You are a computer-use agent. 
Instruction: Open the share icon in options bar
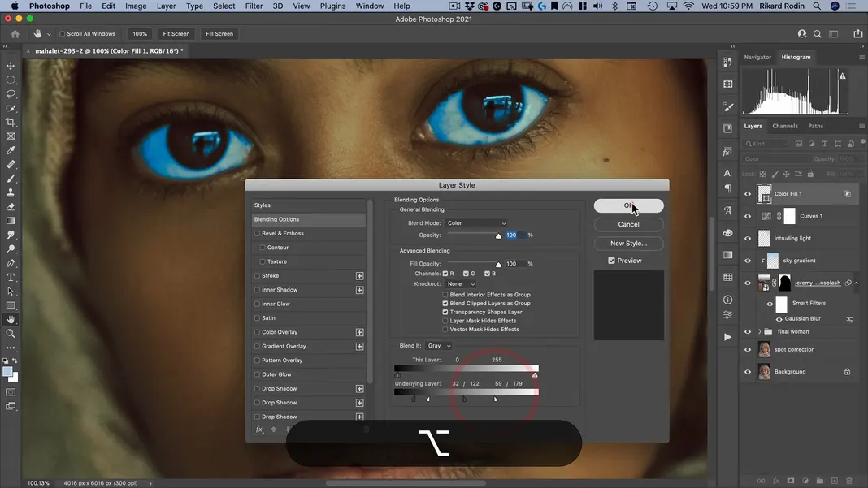tap(858, 34)
